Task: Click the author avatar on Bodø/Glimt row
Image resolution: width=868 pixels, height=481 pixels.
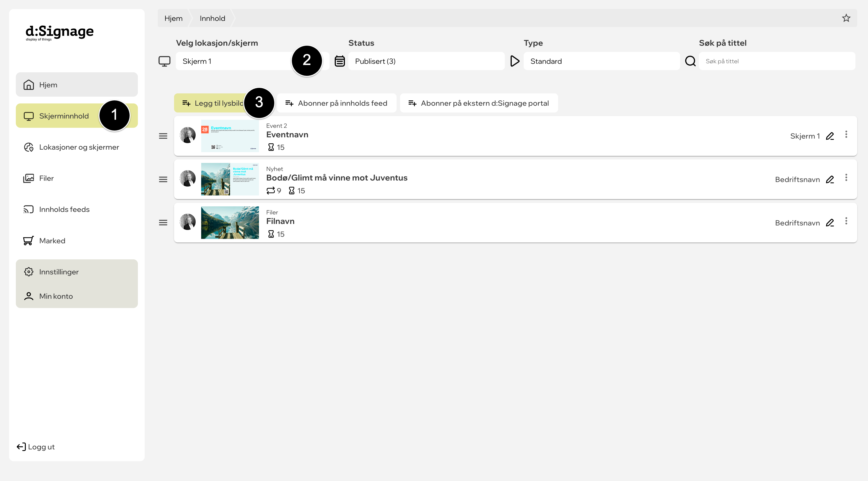Action: (188, 178)
